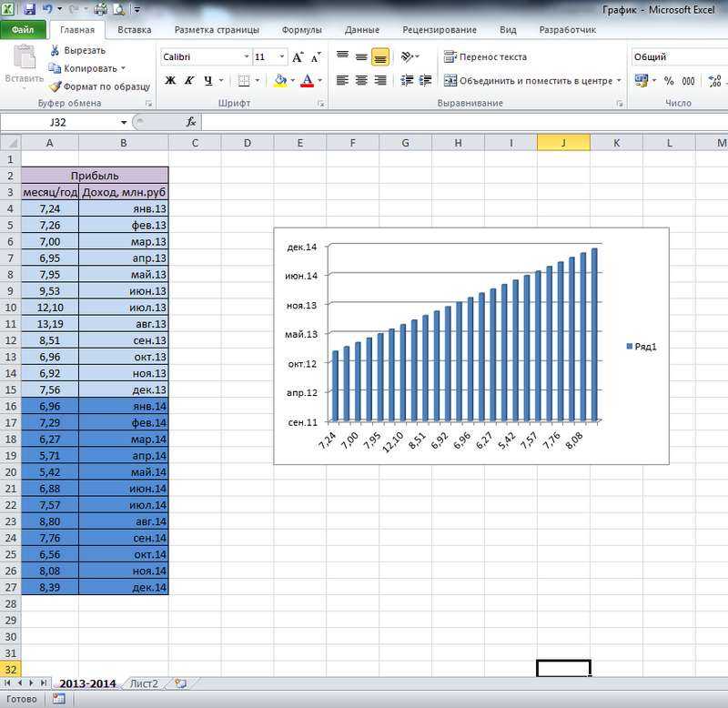This screenshot has width=728, height=708.
Task: Click the Insert function fx icon
Action: (190, 122)
